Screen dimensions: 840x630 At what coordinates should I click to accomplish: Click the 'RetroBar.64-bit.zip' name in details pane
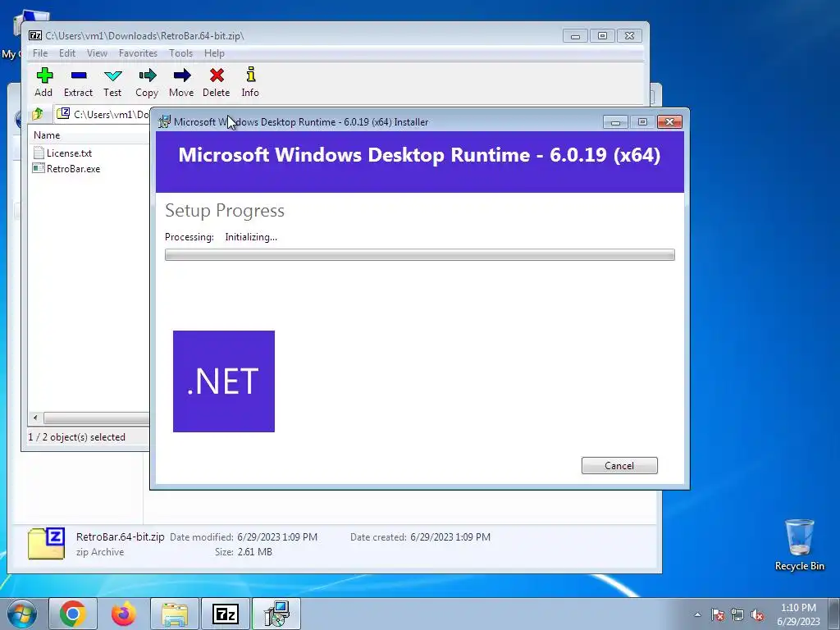click(x=120, y=536)
